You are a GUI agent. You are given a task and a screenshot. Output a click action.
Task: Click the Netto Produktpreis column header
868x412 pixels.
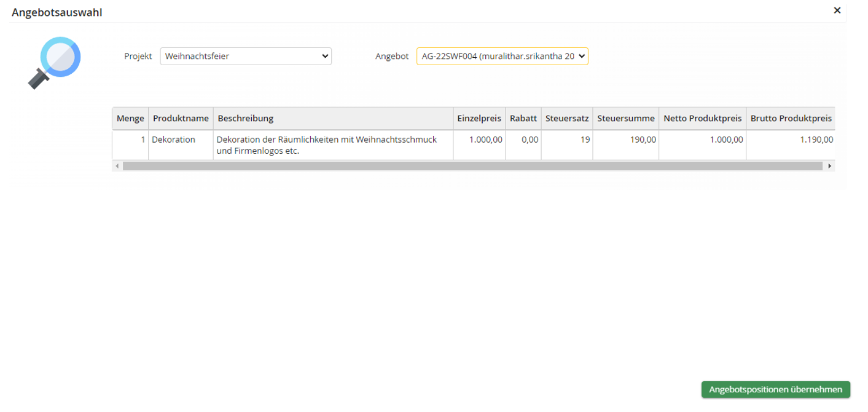(x=703, y=118)
